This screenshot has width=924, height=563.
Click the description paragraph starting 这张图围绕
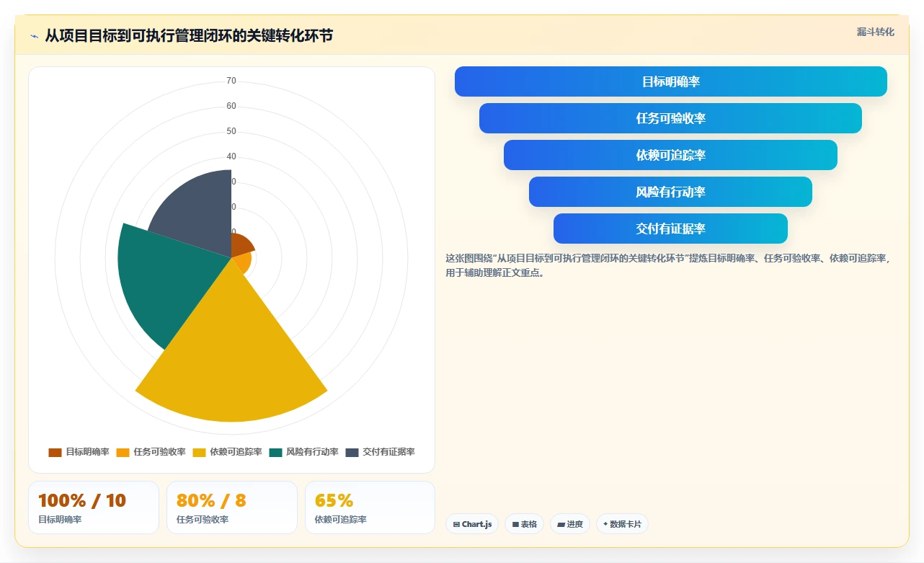[668, 265]
